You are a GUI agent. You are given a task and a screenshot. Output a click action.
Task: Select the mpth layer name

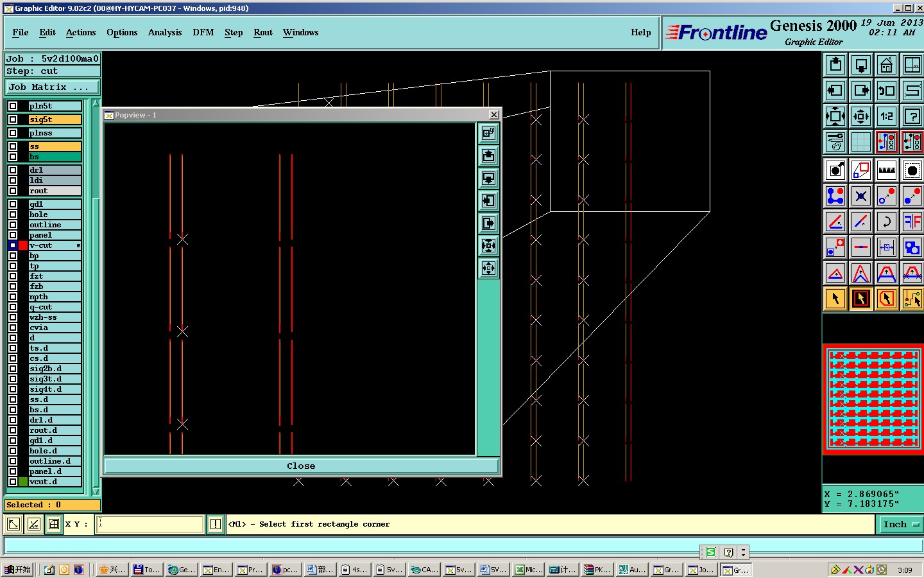tap(55, 297)
